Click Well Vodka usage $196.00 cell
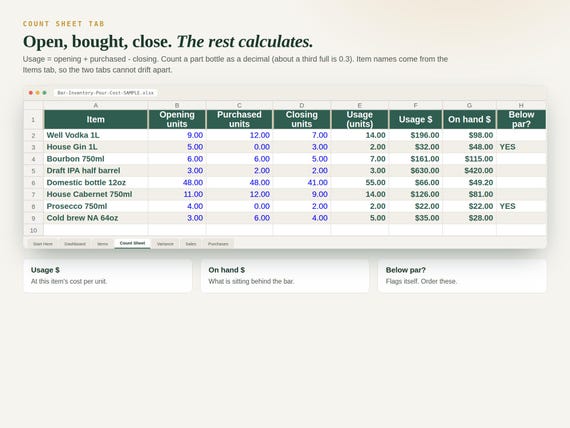The image size is (570, 428). tap(416, 135)
